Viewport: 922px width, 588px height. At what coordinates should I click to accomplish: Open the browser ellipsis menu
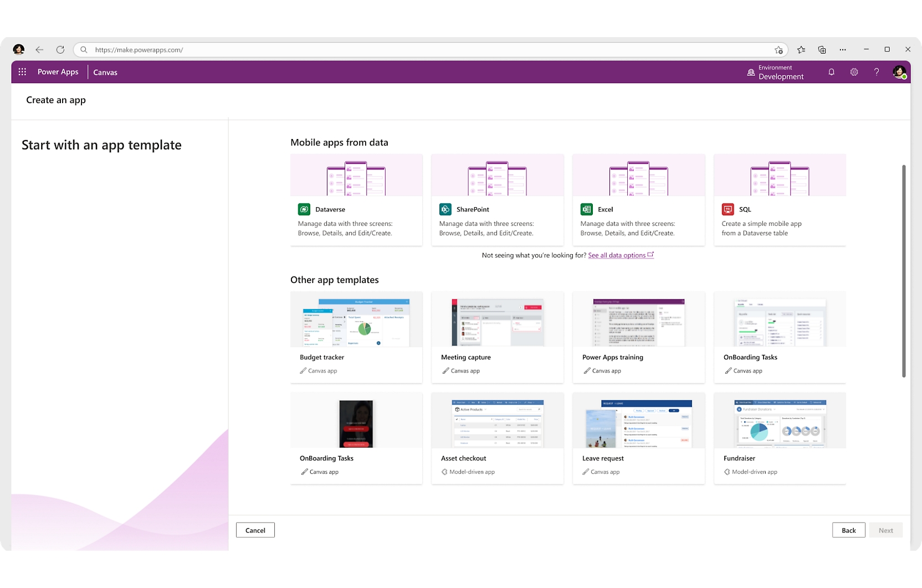click(843, 50)
